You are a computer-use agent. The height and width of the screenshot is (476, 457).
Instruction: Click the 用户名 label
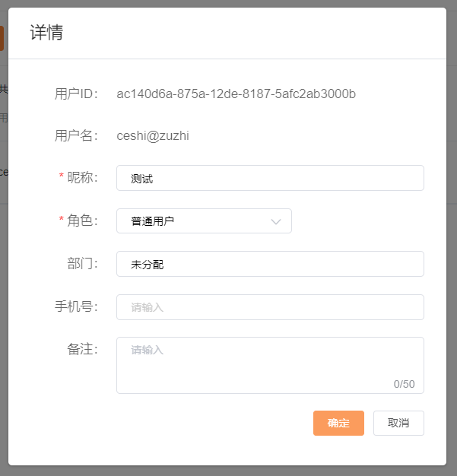tap(76, 136)
